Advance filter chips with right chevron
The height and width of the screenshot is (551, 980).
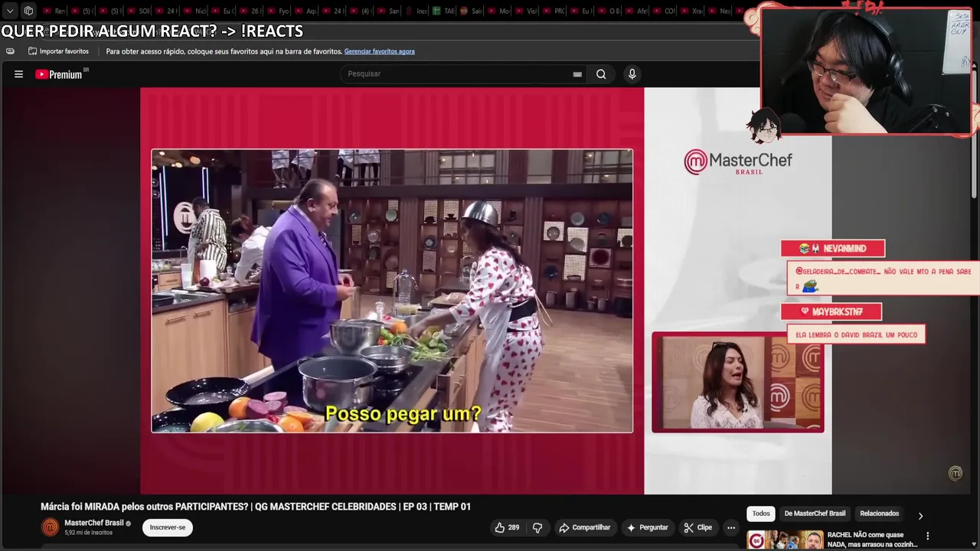pos(920,515)
